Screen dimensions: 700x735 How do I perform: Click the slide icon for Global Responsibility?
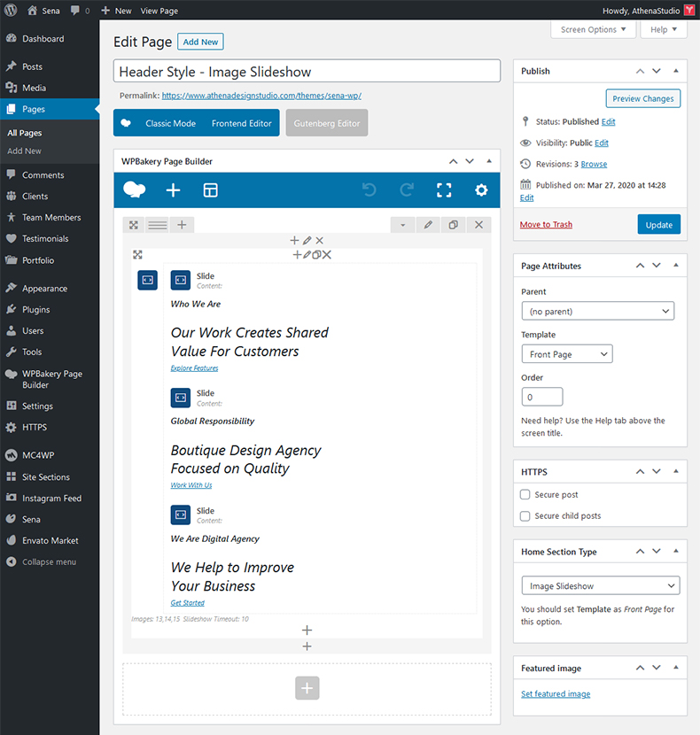[x=181, y=398]
